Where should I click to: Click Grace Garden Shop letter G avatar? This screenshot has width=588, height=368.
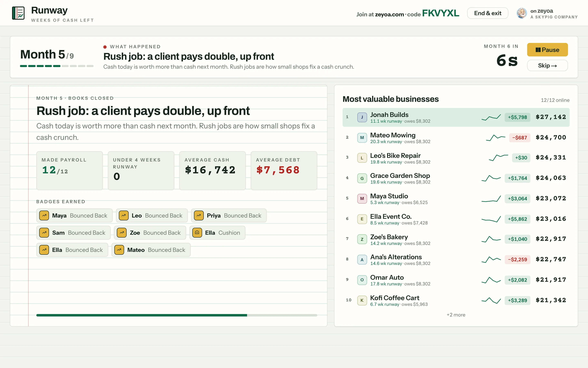pos(362,178)
